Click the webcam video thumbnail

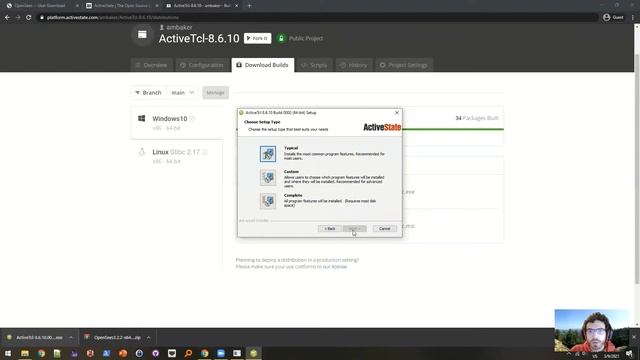click(591, 331)
